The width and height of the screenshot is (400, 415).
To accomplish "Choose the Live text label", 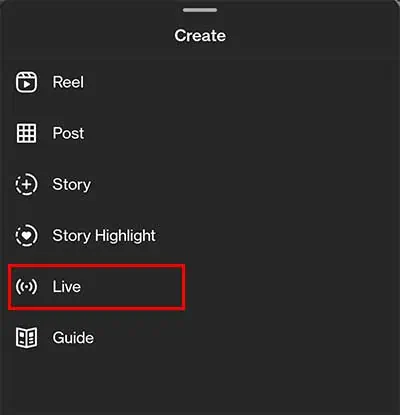I will pos(67,287).
